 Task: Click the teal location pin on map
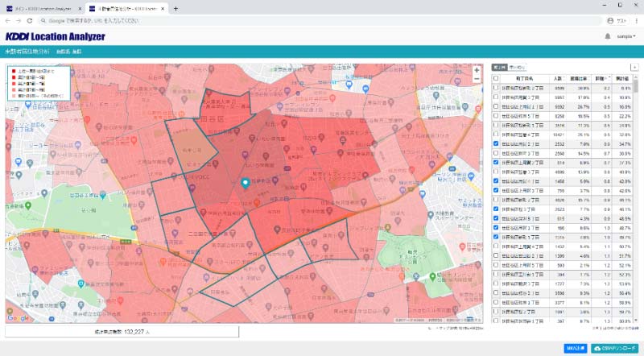click(x=246, y=184)
